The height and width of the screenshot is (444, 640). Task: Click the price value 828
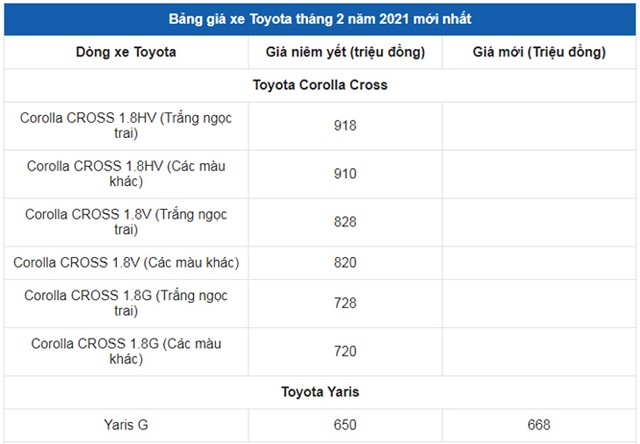tap(345, 222)
